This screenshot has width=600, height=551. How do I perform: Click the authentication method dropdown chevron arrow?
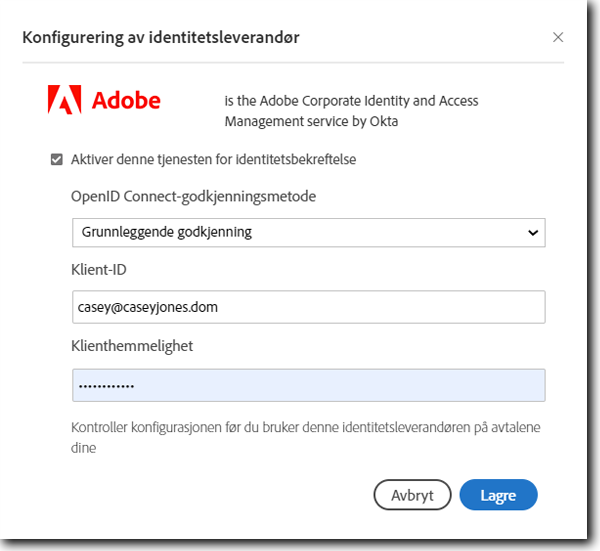(532, 232)
